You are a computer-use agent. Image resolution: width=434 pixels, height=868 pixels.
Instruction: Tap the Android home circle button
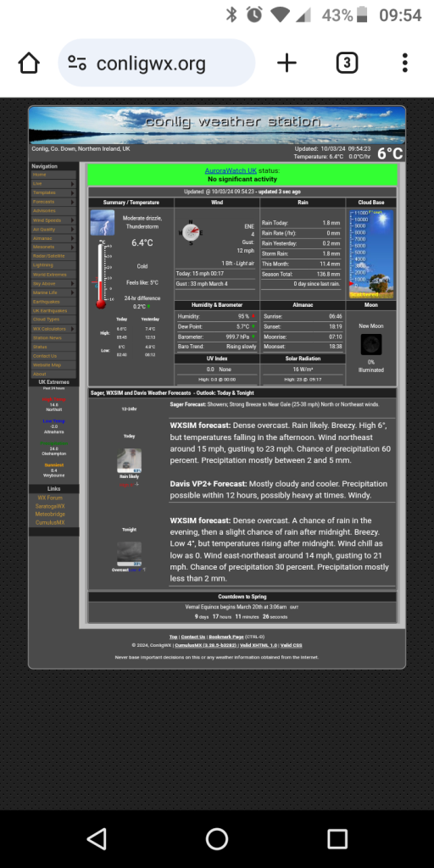pyautogui.click(x=217, y=839)
